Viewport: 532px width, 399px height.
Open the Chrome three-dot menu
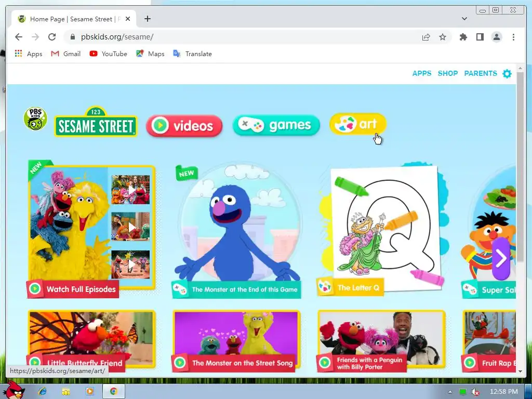[x=513, y=37]
